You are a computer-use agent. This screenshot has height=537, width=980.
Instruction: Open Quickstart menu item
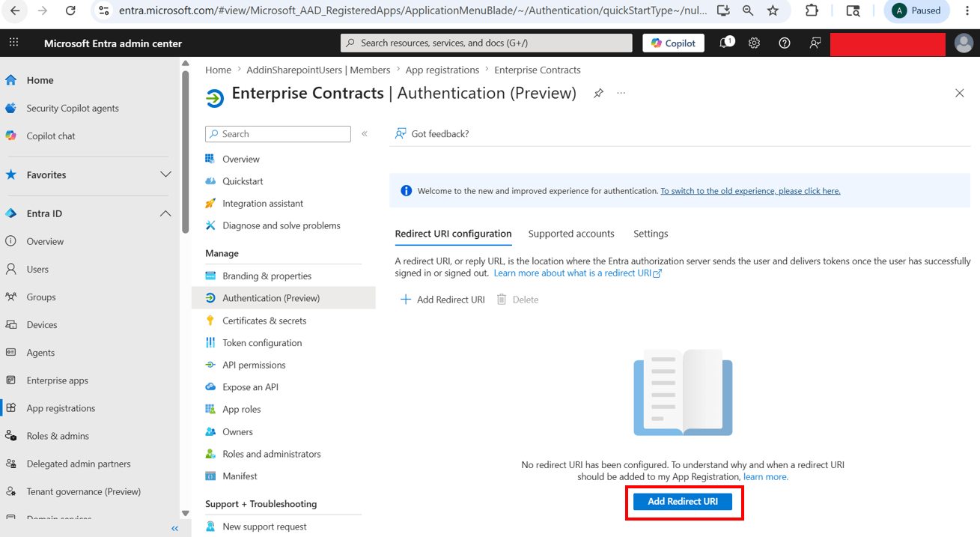(x=243, y=181)
